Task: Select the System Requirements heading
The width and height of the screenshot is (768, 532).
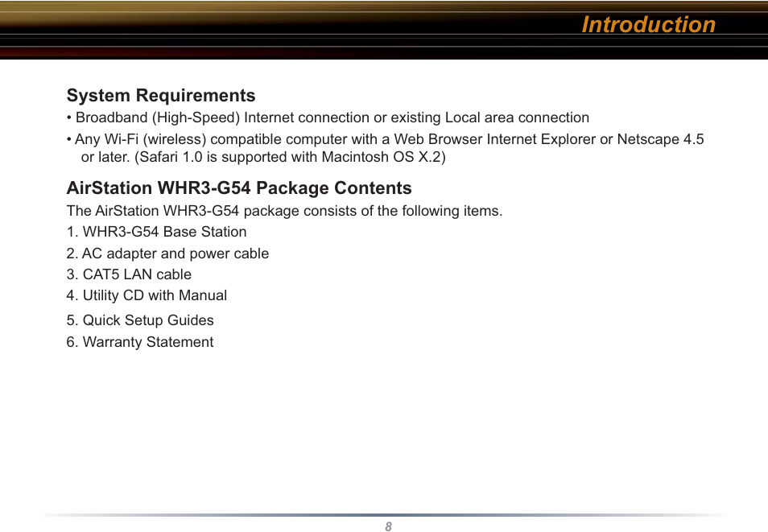Action: pos(161,95)
